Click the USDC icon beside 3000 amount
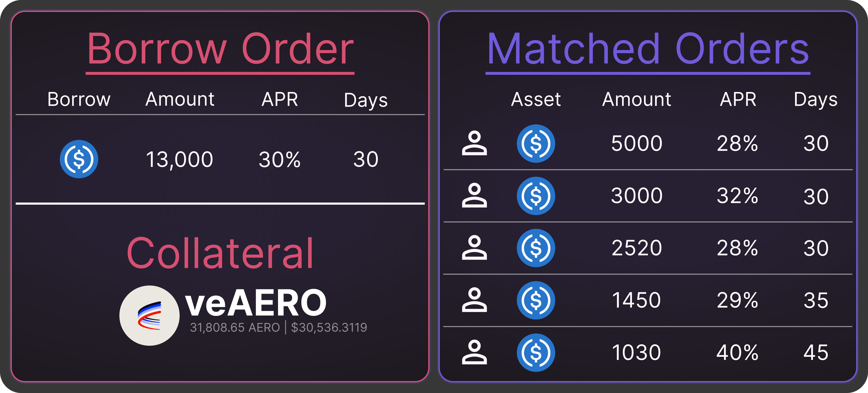The width and height of the screenshot is (868, 393). point(536,196)
